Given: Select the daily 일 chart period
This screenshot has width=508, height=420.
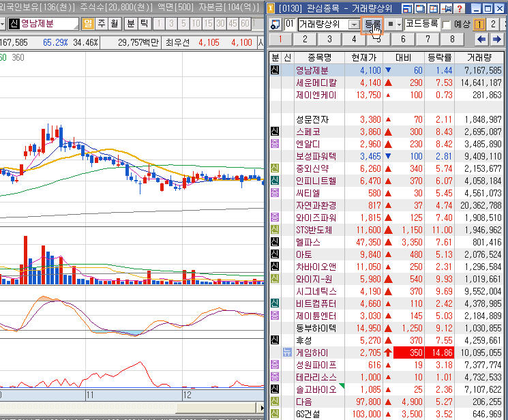Looking at the screenshot, I should pyautogui.click(x=87, y=24).
